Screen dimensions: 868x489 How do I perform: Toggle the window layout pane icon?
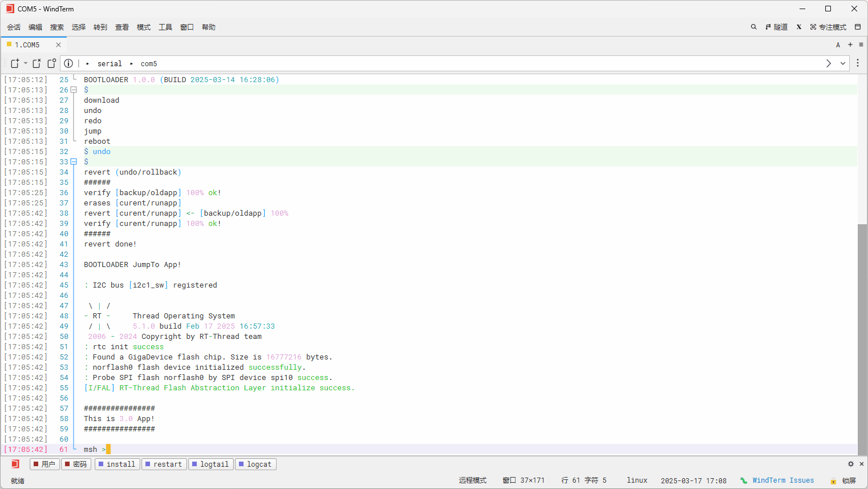858,27
